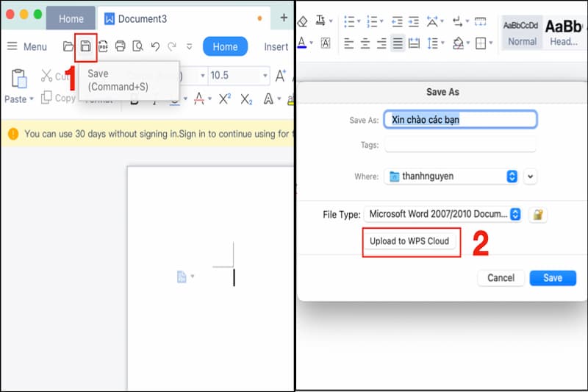Export document to PDF icon
This screenshot has height=392, width=588.
click(x=103, y=46)
